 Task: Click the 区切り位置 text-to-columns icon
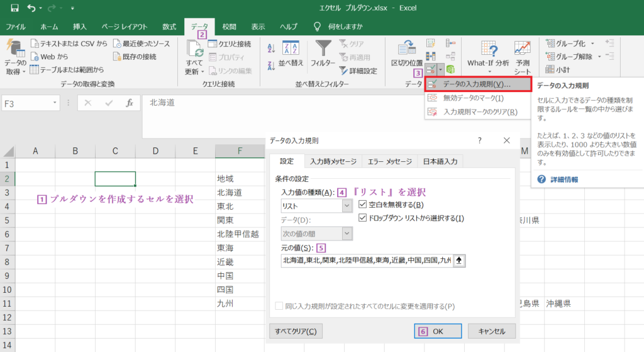(x=407, y=48)
